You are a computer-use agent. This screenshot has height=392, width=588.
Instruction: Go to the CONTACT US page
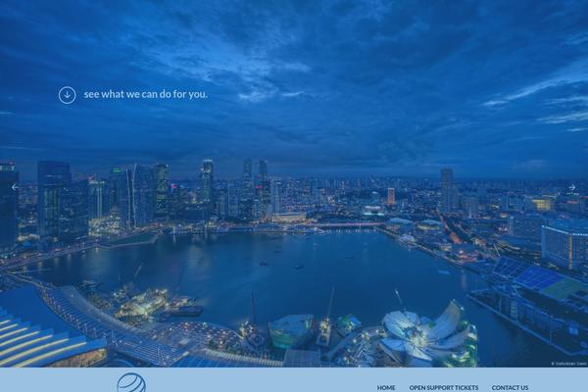pos(510,387)
